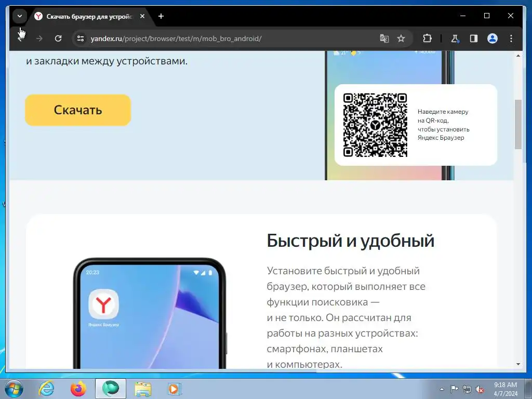
Task: Open Windows Explorer folder from taskbar
Action: (143, 389)
